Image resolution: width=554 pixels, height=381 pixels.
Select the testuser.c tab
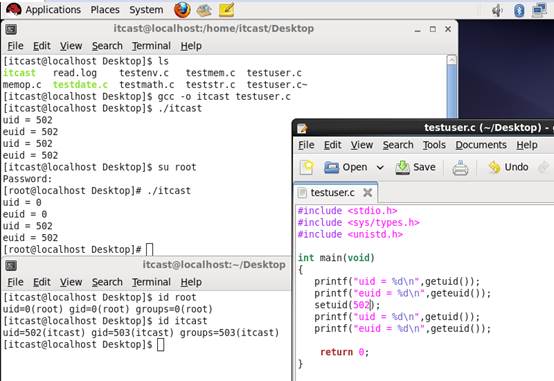point(332,193)
